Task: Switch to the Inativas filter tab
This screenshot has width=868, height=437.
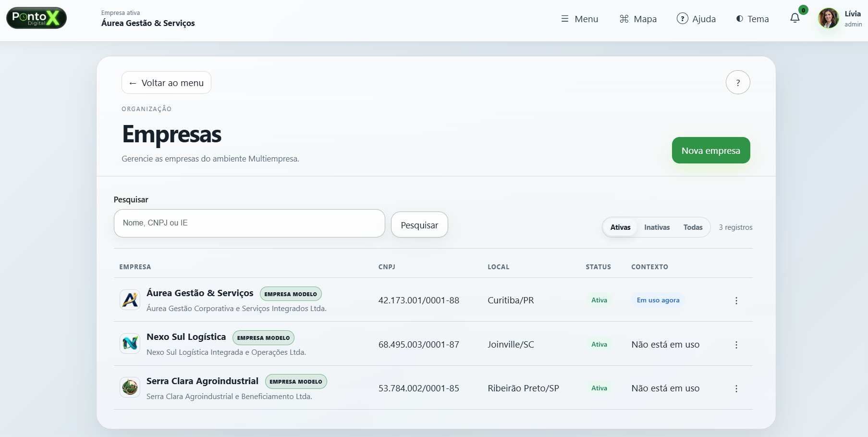Action: 657,227
